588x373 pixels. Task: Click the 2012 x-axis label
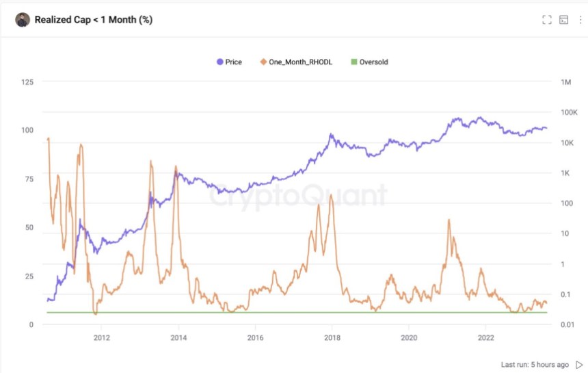pyautogui.click(x=101, y=337)
